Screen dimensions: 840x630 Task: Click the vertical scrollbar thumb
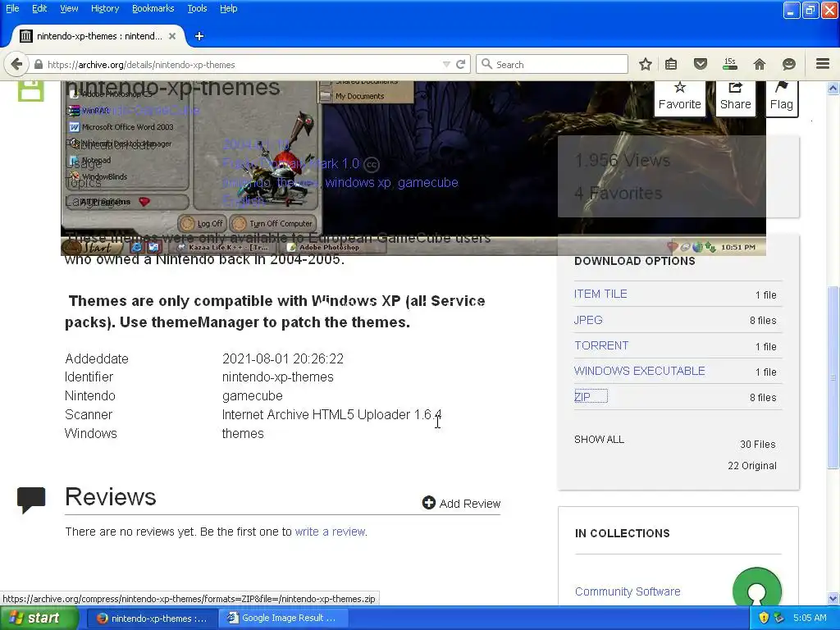[x=833, y=377]
